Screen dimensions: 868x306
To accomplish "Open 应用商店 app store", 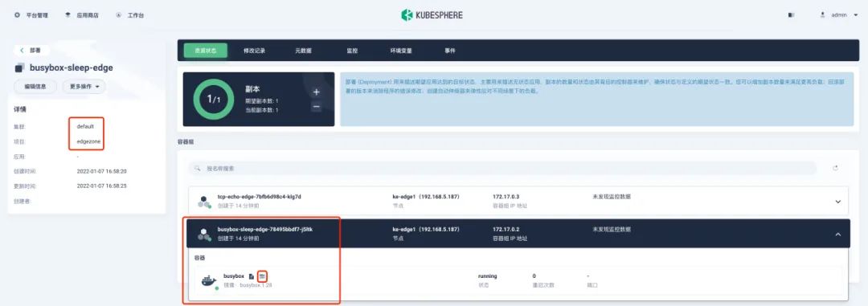I will click(82, 15).
